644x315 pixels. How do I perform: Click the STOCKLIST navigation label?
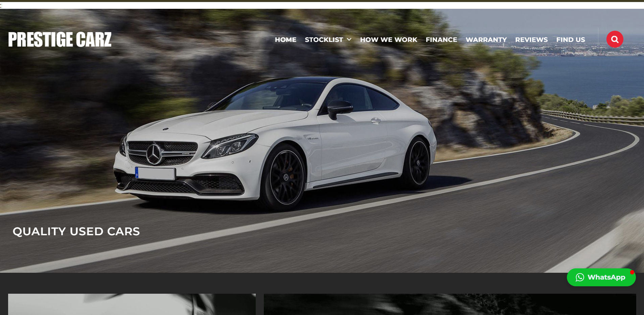click(x=323, y=40)
